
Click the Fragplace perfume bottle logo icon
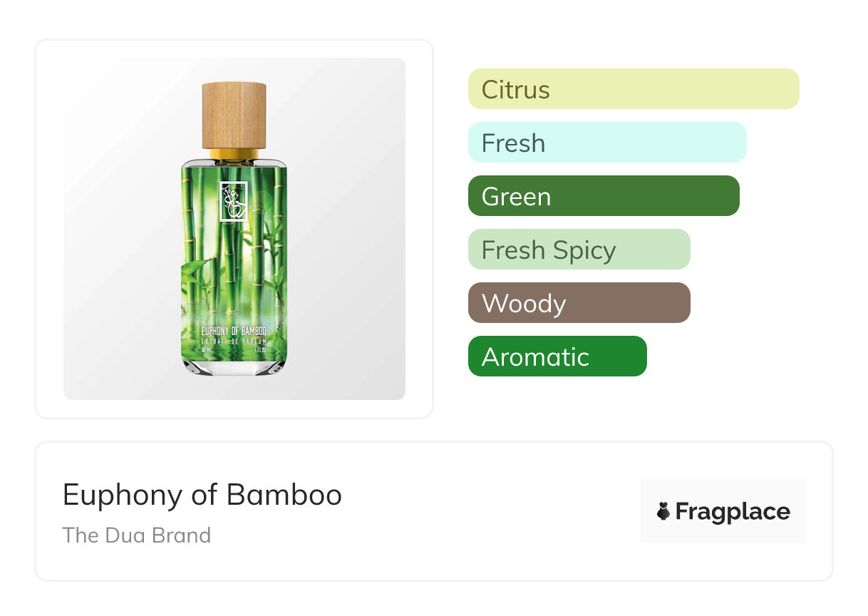tap(663, 511)
